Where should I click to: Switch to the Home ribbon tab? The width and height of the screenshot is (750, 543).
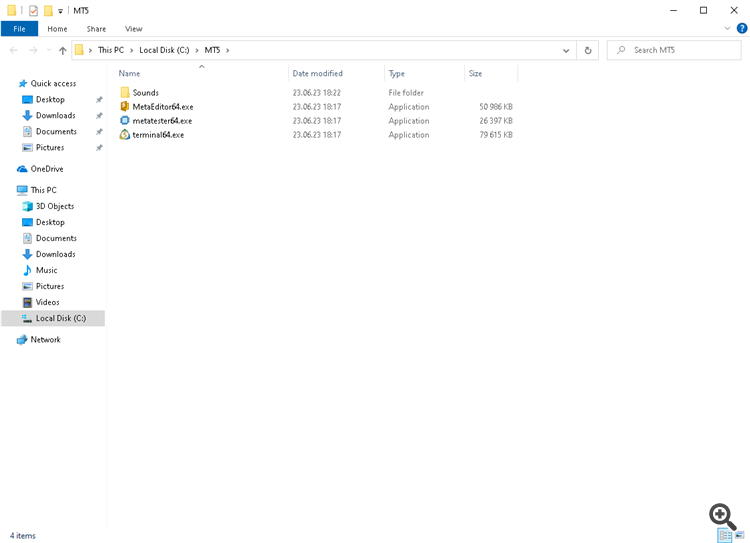57,29
